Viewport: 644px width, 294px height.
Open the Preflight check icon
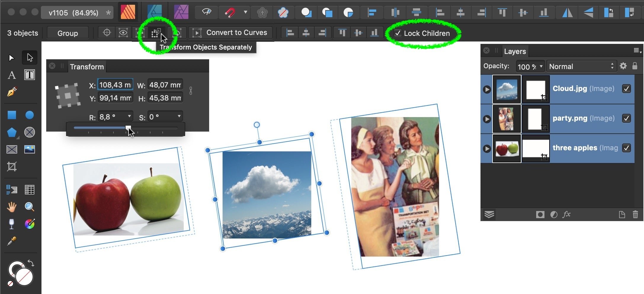pos(206,12)
